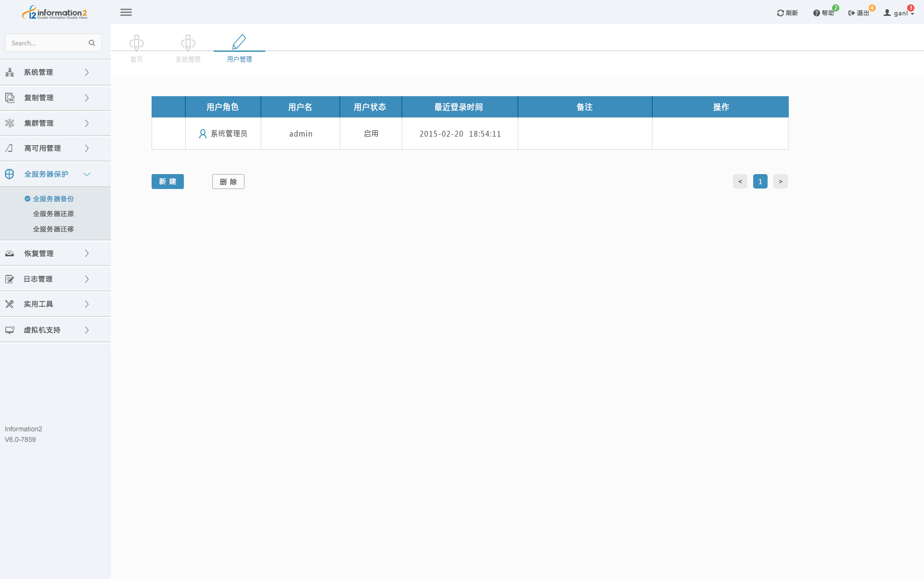Image resolution: width=924 pixels, height=579 pixels.
Task: Click the 全服务器保护 globe icon
Action: (x=10, y=174)
